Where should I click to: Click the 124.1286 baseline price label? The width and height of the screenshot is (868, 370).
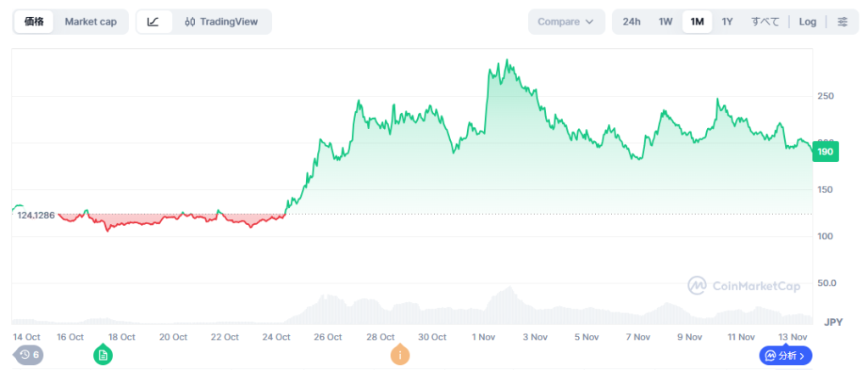[x=36, y=216]
